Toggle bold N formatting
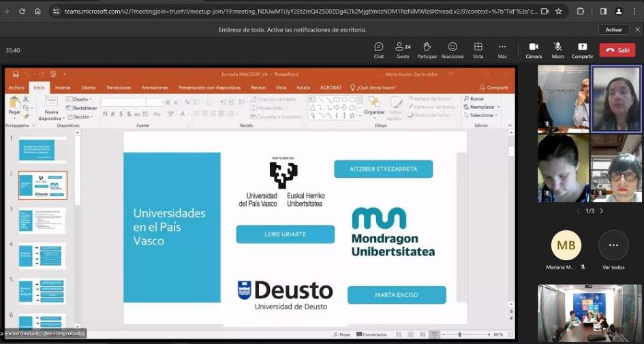This screenshot has width=644, height=344. tap(106, 114)
